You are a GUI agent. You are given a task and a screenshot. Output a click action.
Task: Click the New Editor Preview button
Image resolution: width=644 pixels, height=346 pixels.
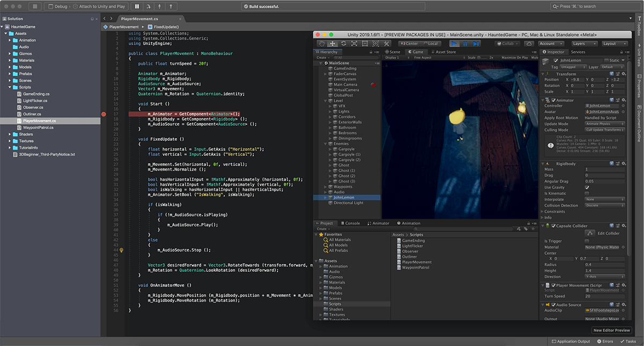(611, 330)
